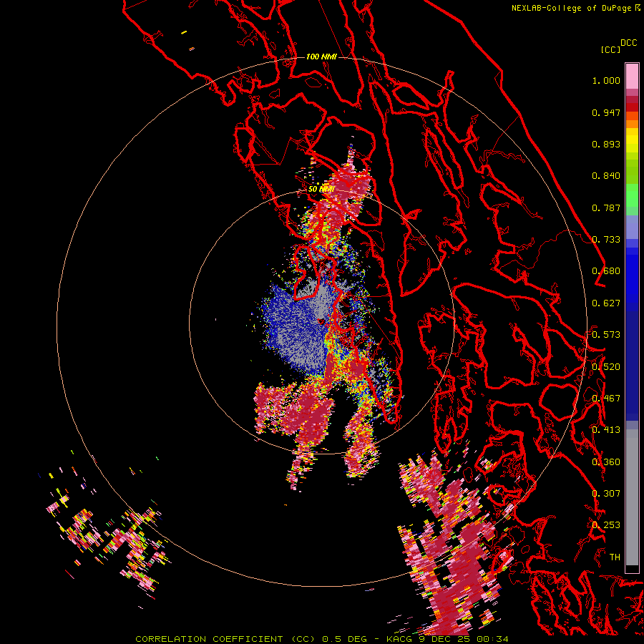Click the 50 NMI range ring label
Screen dimensions: 644x644
321,189
